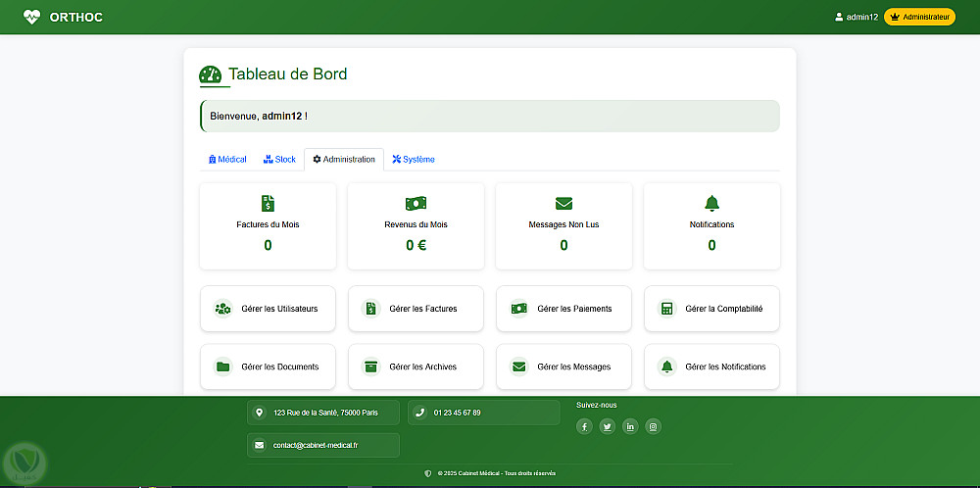980x488 pixels.
Task: Click the Bienvenue admin12 welcome banner
Action: click(x=490, y=117)
